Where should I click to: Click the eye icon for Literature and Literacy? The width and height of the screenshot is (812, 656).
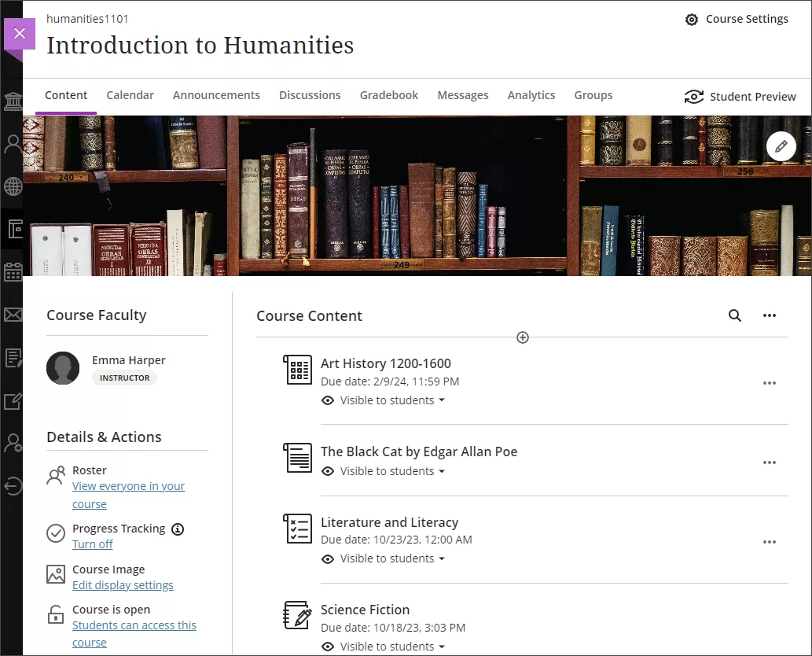(328, 558)
